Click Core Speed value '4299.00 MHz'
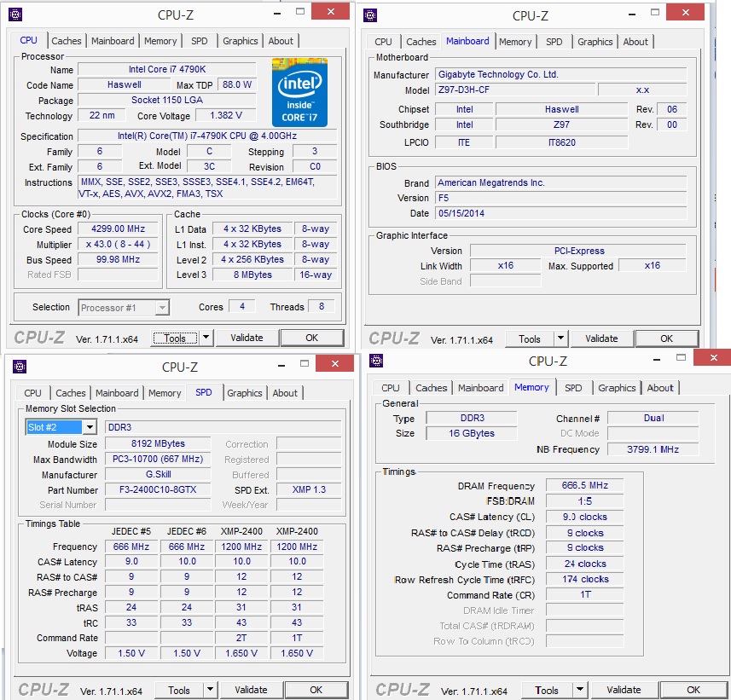731x700 pixels. point(118,229)
